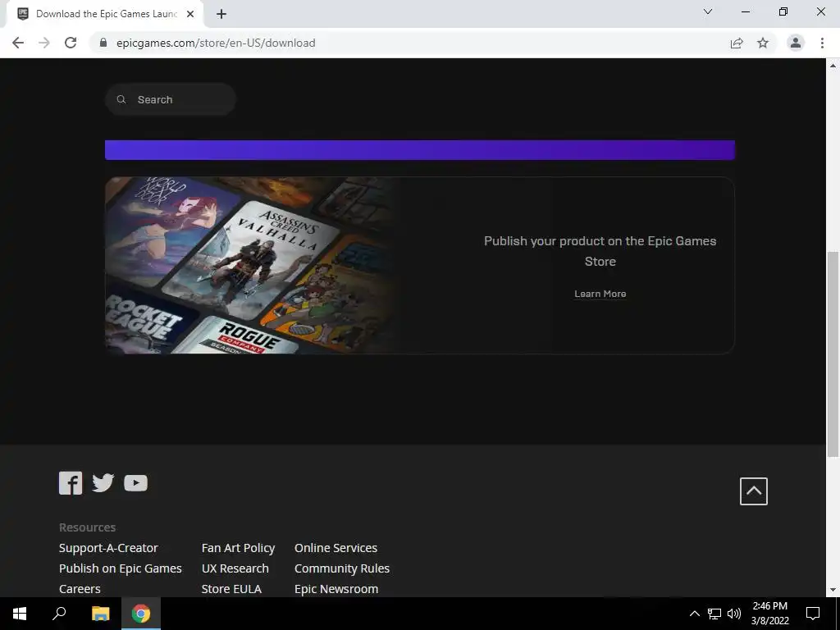840x630 pixels.
Task: Click the back-to-top arrow button
Action: pos(753,491)
